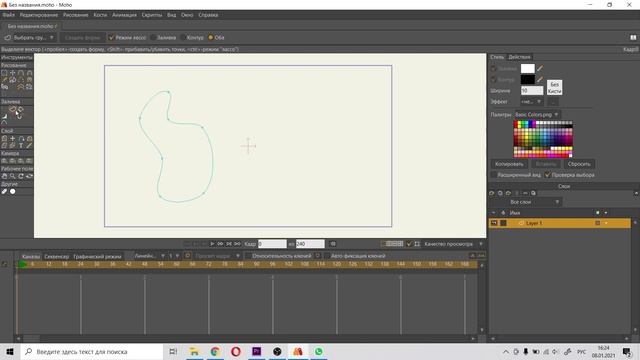640x360 pixels.
Task: Select the Orbit Workspace tool
Action: coord(29,176)
